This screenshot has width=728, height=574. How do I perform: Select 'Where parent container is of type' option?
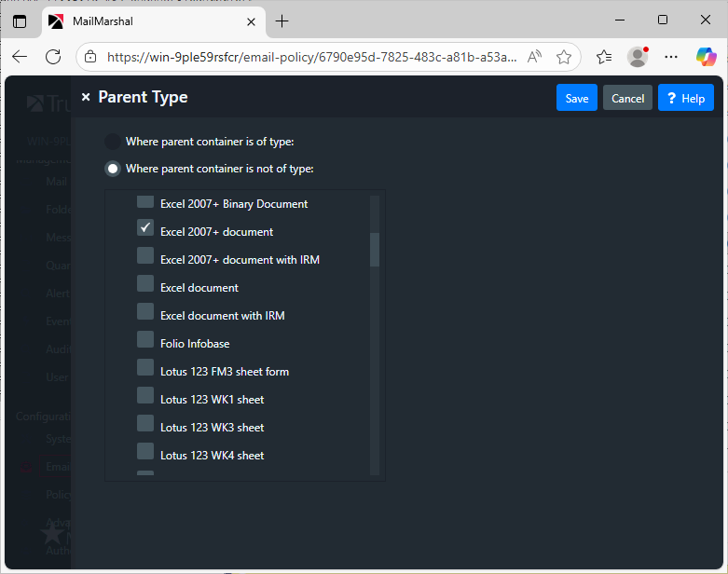click(113, 142)
